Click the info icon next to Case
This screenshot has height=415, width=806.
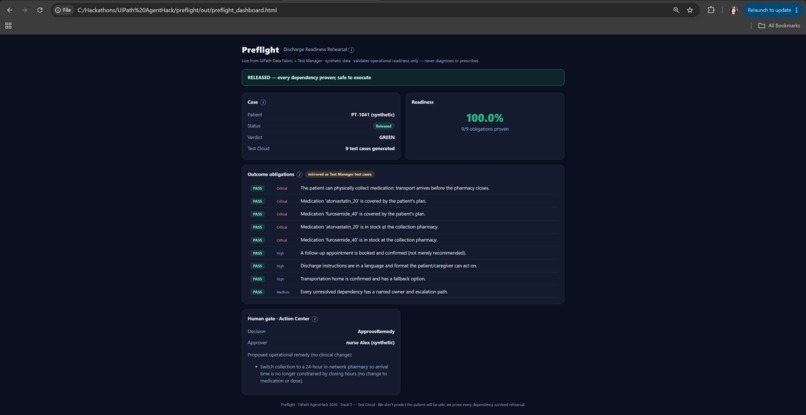[263, 102]
